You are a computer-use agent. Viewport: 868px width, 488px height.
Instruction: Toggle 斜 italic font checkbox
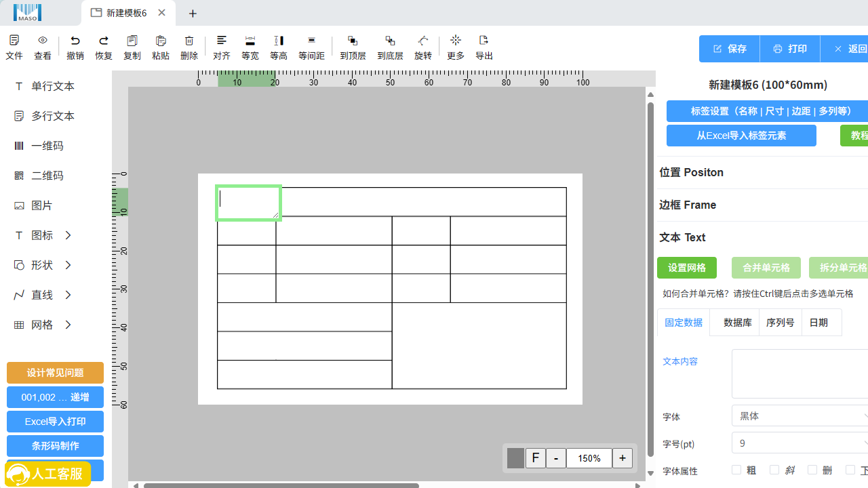(774, 470)
